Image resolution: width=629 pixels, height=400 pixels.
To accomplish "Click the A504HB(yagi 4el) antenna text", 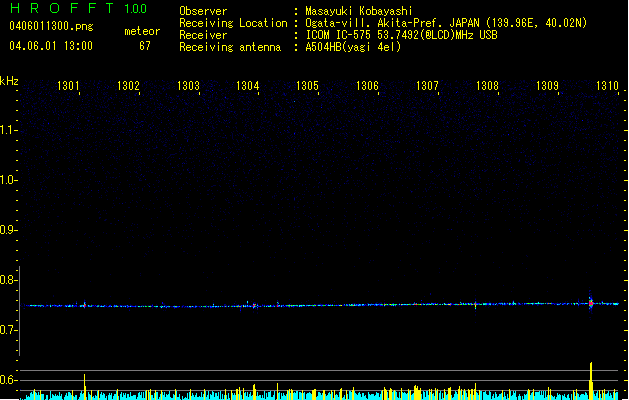I will click(x=353, y=47).
